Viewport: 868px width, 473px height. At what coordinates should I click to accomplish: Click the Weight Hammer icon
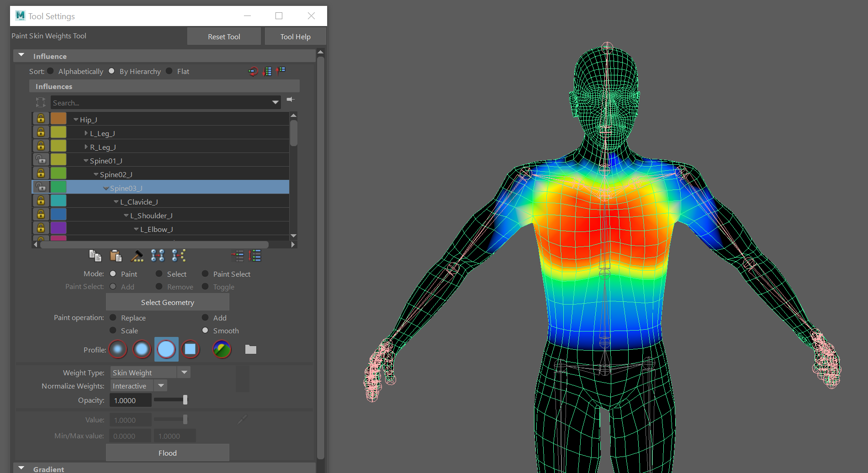(137, 256)
